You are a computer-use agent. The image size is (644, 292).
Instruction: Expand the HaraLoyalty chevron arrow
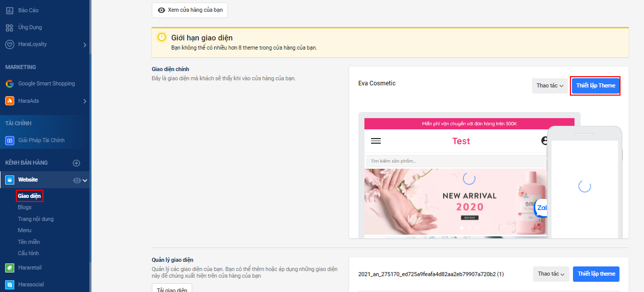point(85,45)
